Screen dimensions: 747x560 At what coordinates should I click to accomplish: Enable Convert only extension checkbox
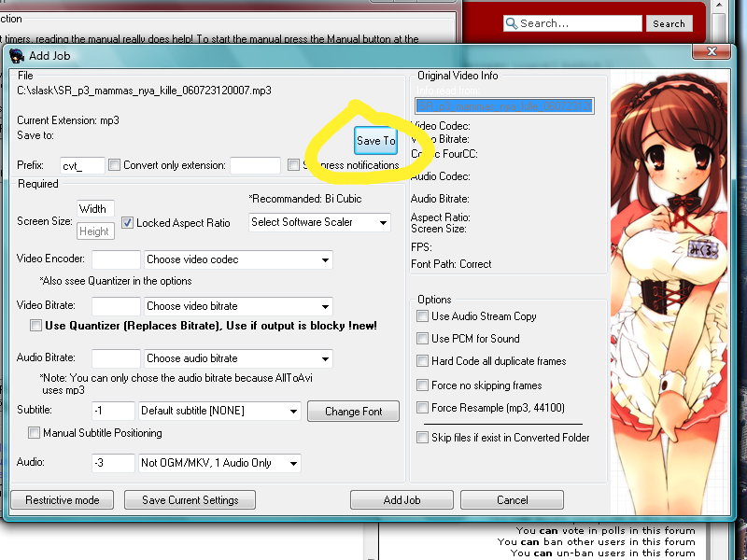pos(114,165)
